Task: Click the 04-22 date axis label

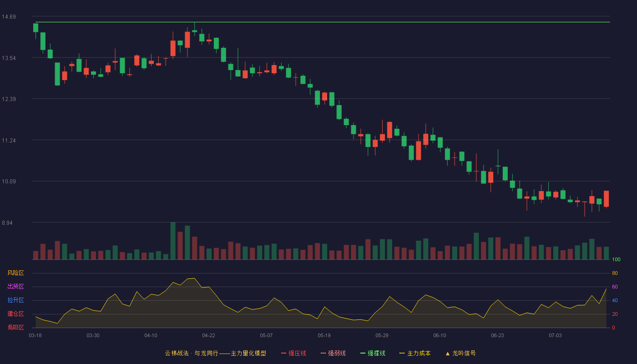Action: pos(208,335)
